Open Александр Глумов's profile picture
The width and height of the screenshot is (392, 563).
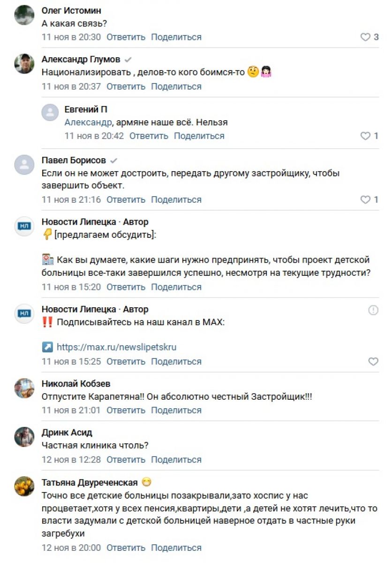pos(24,64)
